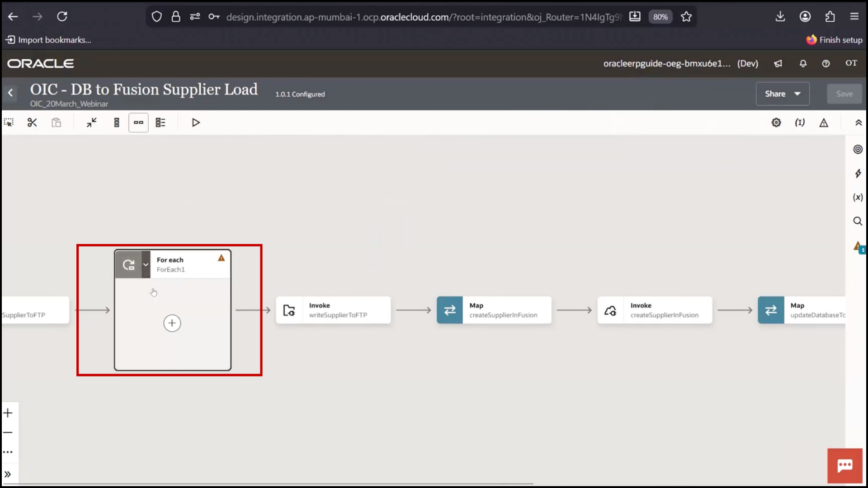This screenshot has width=868, height=488.
Task: Add action with plus inside For each
Action: tap(172, 323)
